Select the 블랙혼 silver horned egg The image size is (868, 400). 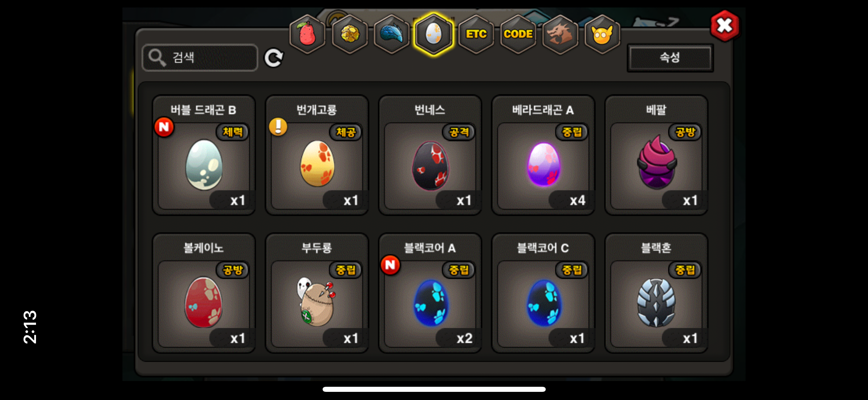pyautogui.click(x=656, y=293)
